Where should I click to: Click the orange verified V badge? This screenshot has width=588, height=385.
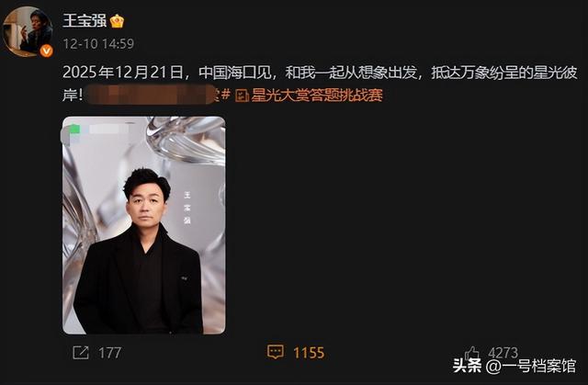[47, 51]
